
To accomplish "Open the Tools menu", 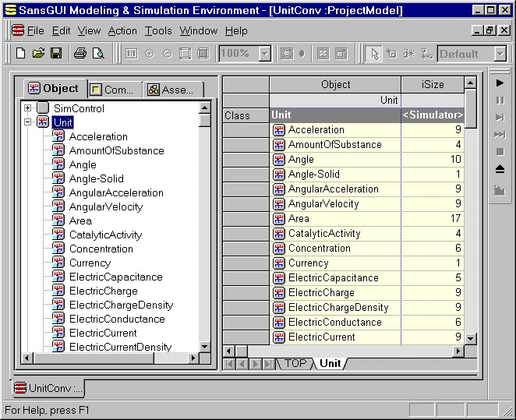I will [158, 30].
